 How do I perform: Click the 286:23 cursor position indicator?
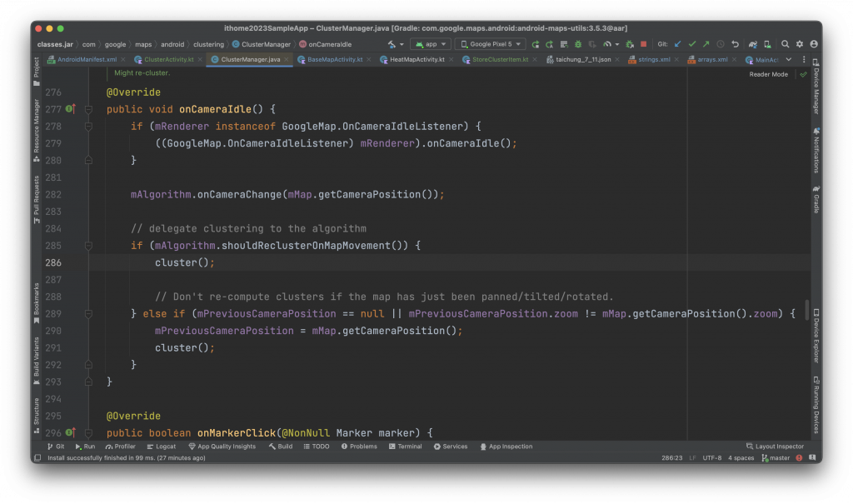click(x=672, y=457)
